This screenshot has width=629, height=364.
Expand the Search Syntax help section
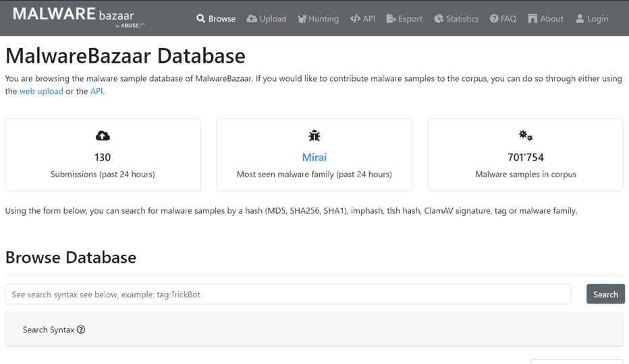click(x=49, y=330)
